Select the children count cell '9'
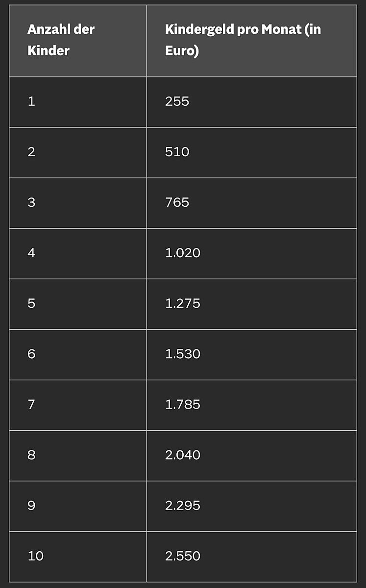This screenshot has width=366, height=588. [31, 505]
